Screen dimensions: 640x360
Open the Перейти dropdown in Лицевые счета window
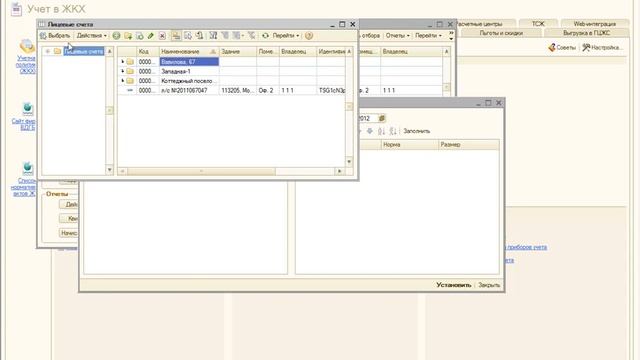[x=286, y=36]
